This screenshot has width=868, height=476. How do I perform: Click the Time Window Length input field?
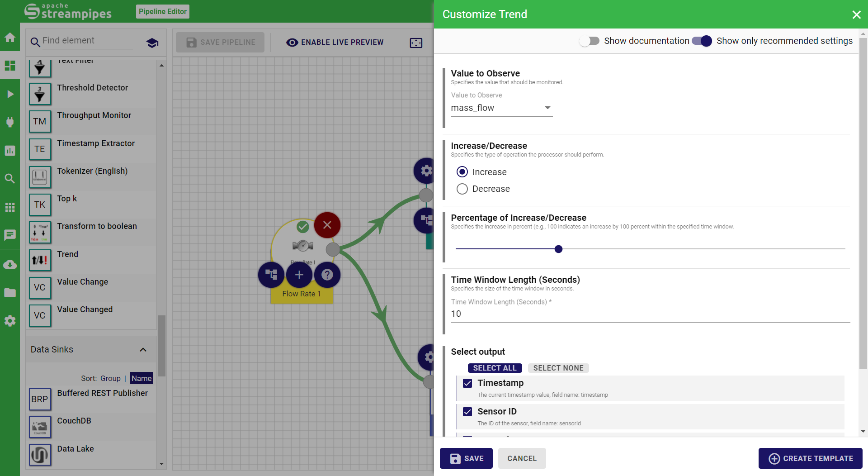coord(650,314)
